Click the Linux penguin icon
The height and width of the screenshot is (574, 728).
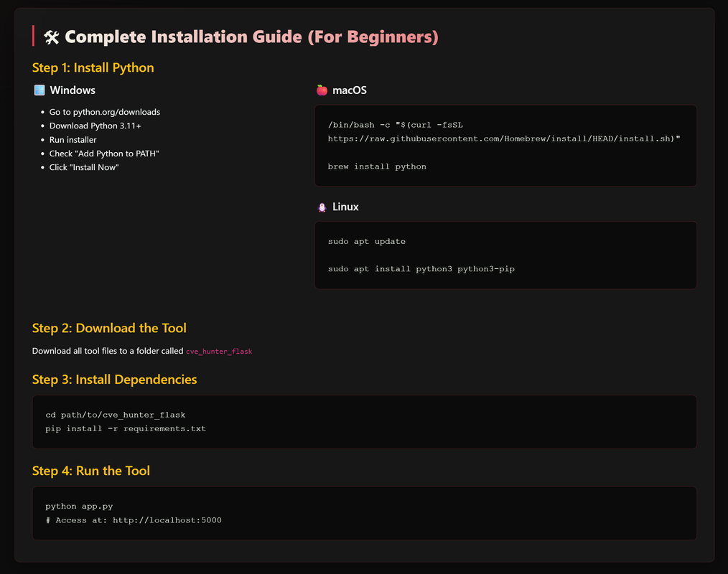tap(322, 207)
